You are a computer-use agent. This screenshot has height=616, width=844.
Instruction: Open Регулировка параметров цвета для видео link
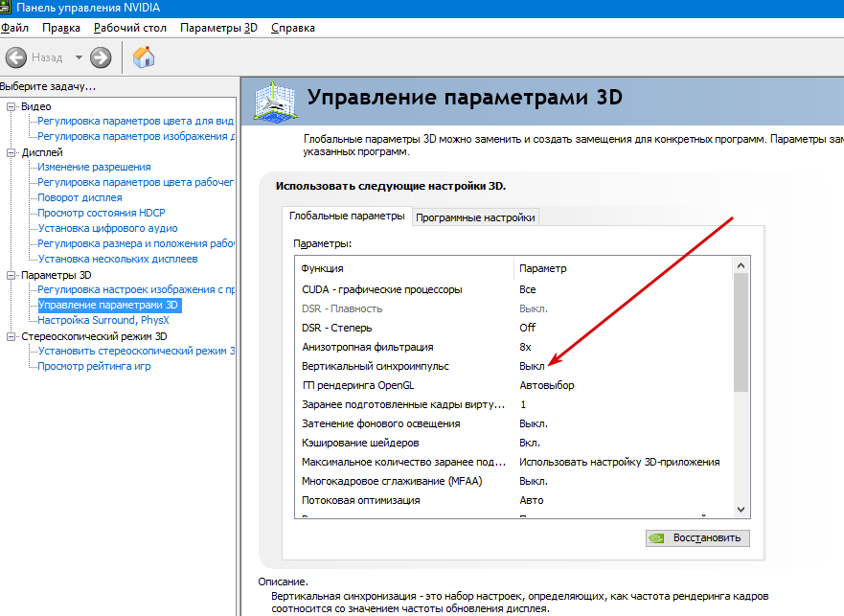(136, 121)
